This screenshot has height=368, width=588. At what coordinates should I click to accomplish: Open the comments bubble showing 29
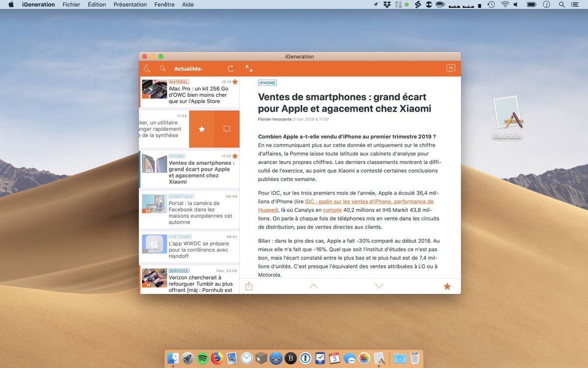(451, 69)
